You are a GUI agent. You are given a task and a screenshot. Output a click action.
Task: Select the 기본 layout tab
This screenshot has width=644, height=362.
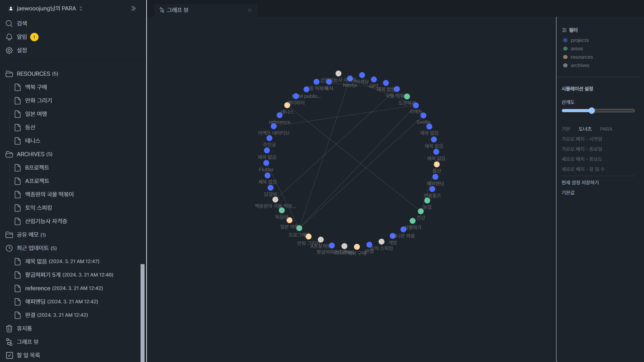pyautogui.click(x=566, y=129)
